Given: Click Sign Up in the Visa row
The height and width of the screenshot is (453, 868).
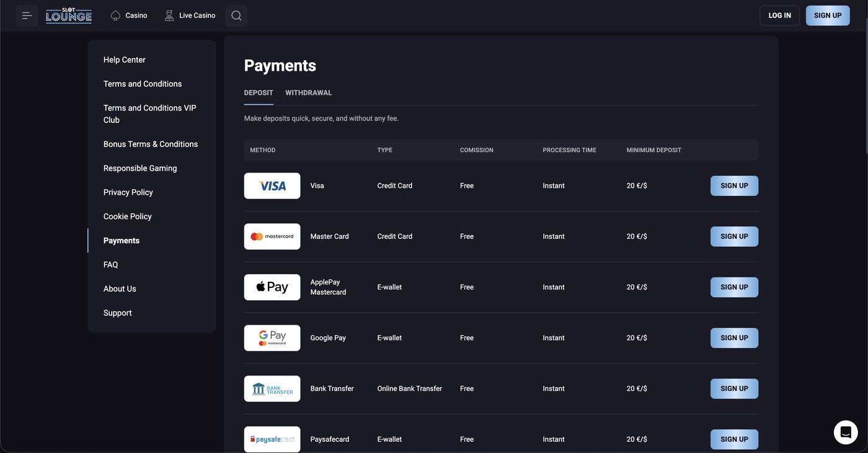Looking at the screenshot, I should (x=734, y=186).
